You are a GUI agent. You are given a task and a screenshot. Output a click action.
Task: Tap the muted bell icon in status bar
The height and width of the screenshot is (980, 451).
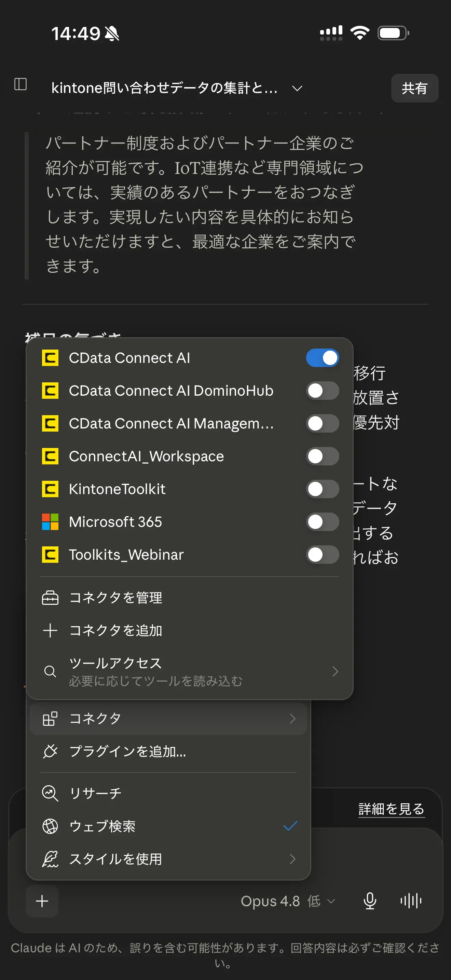click(x=112, y=33)
